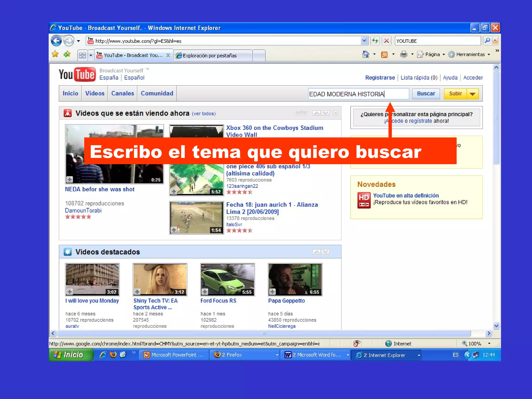
Task: Open the 'I will love you Monday' thumbnail
Action: pyautogui.click(x=92, y=280)
